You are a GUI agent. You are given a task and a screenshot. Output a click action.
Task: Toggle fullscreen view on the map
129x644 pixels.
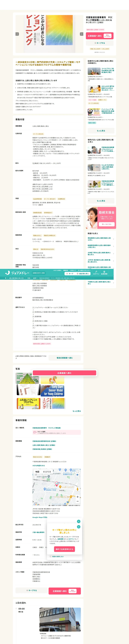[78, 472]
